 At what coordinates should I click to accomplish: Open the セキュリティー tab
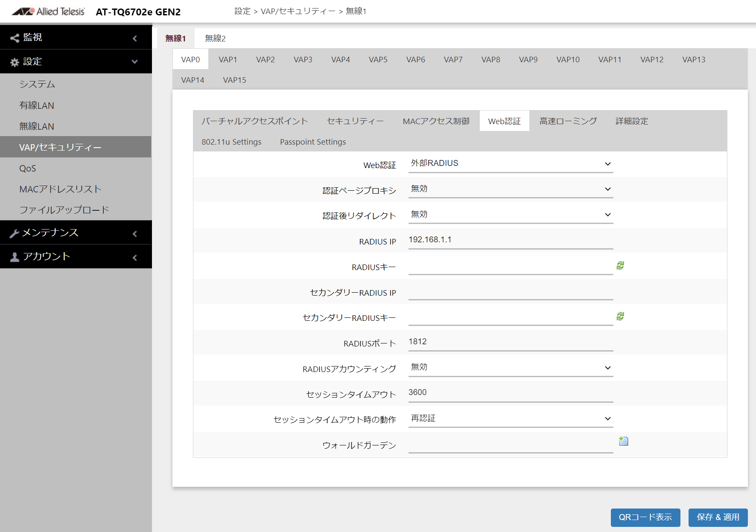point(356,121)
